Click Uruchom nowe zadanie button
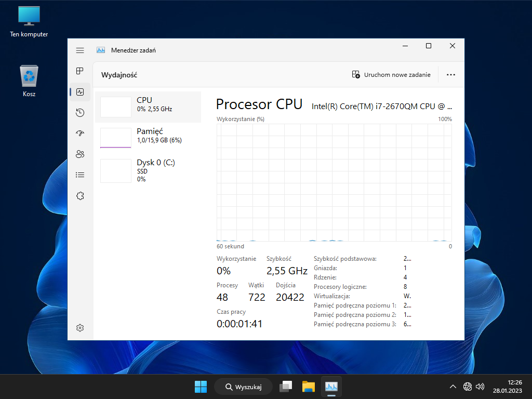This screenshot has width=532, height=399. (391, 75)
